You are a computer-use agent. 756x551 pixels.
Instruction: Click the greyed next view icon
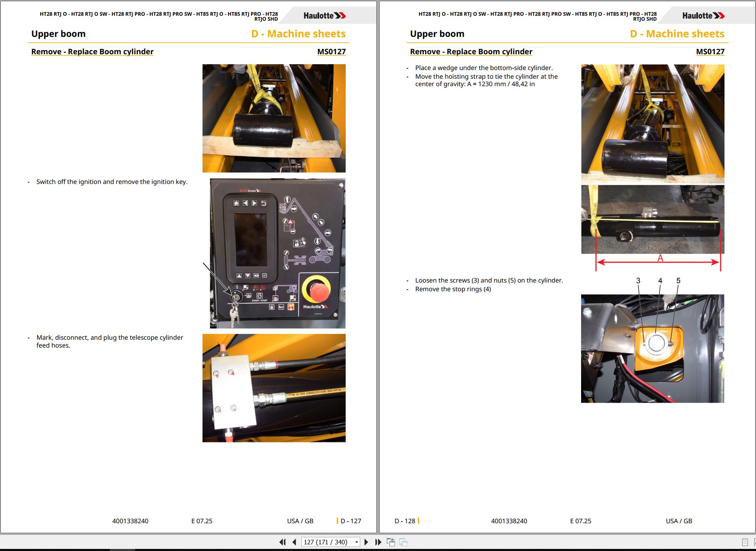403,542
